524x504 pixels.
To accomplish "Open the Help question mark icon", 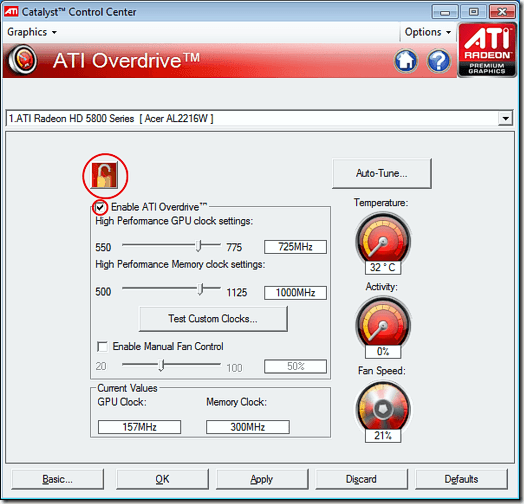I will coord(439,61).
